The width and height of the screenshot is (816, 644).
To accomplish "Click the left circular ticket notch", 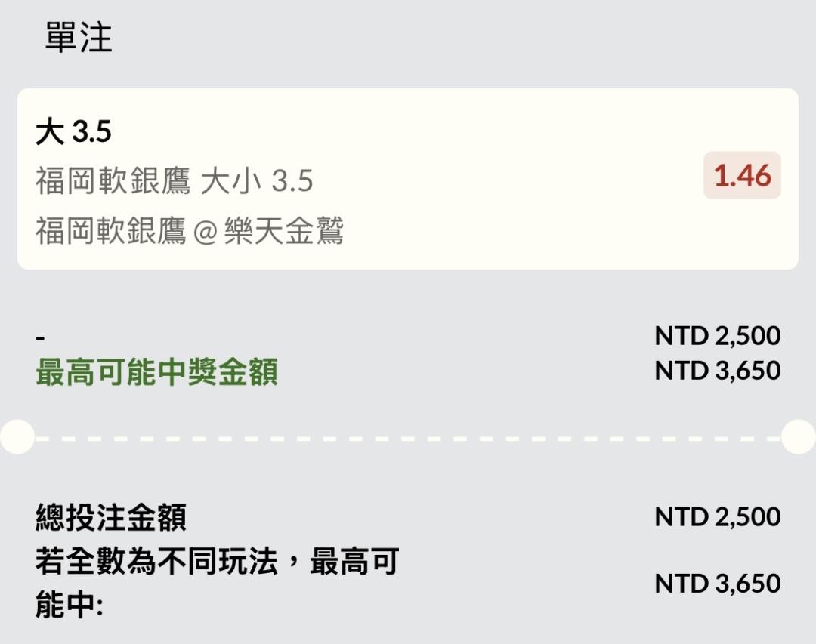I will (x=17, y=437).
